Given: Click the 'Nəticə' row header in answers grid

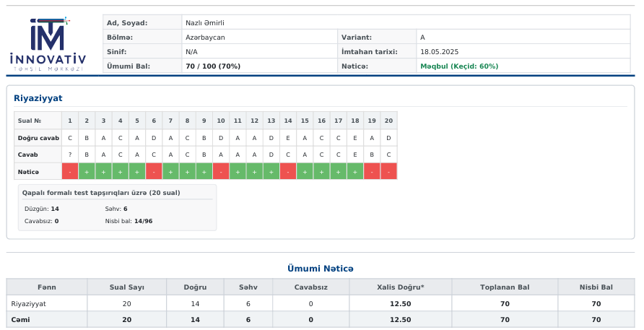Looking at the screenshot, I should [38, 172].
